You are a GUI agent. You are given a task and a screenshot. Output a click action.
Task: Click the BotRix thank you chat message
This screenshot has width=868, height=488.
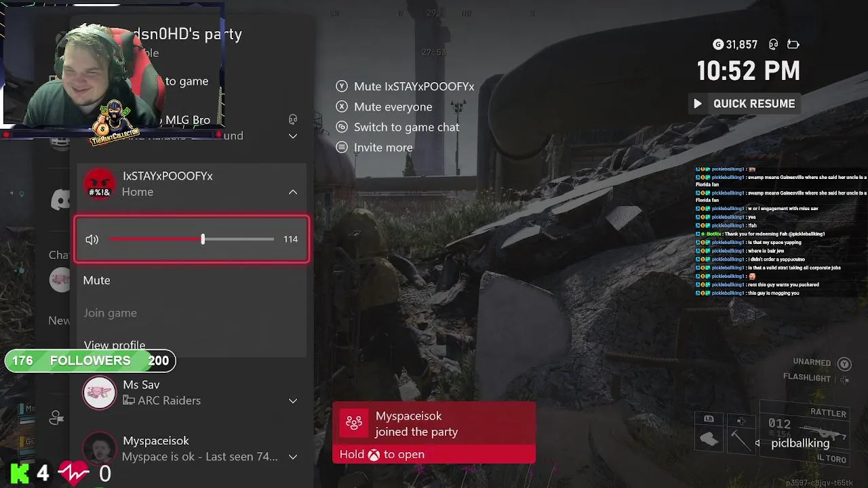tap(761, 234)
